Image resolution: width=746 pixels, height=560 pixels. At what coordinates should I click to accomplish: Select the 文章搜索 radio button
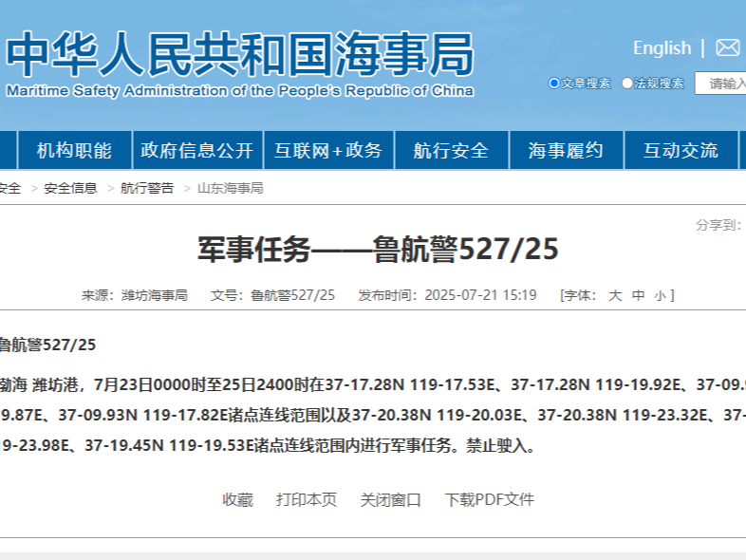(554, 84)
